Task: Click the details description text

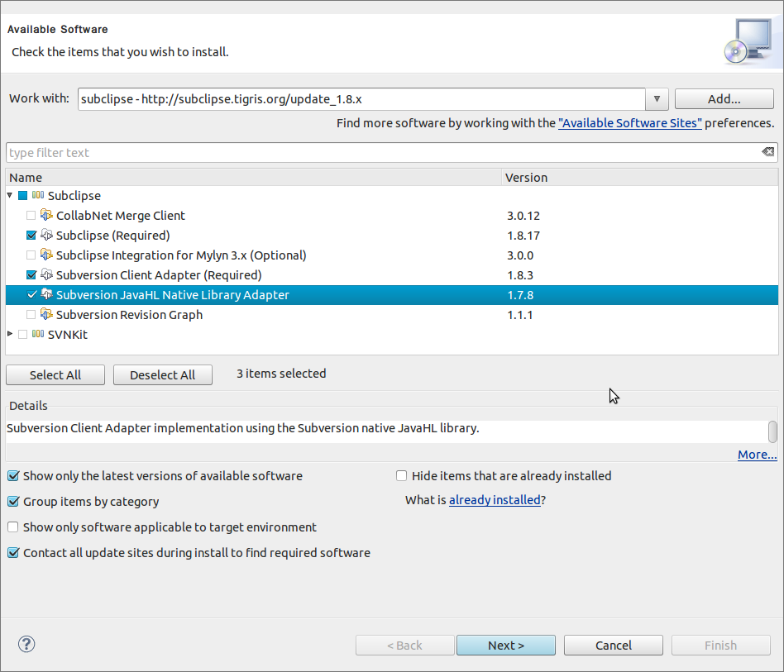Action: point(243,428)
